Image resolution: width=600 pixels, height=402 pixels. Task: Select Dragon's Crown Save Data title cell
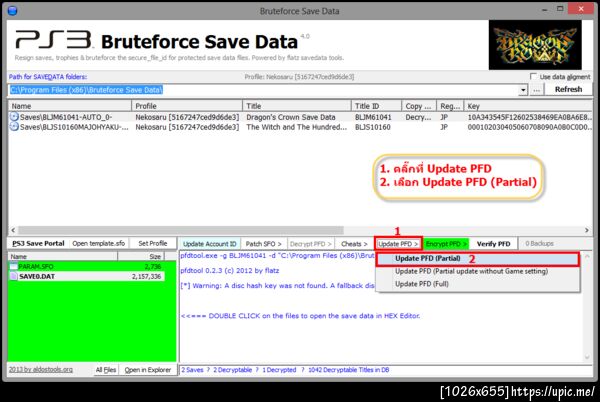tap(290, 117)
